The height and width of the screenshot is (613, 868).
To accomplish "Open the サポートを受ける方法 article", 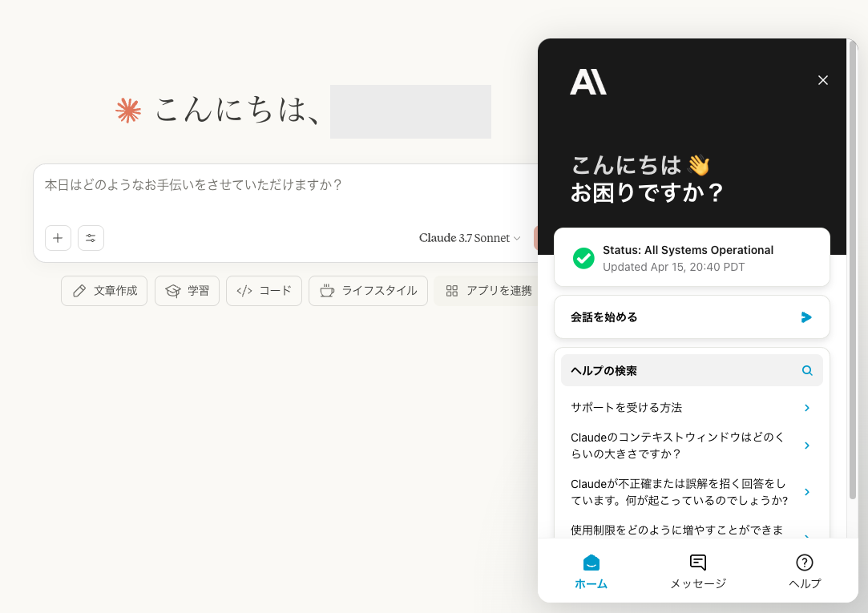I will 692,408.
